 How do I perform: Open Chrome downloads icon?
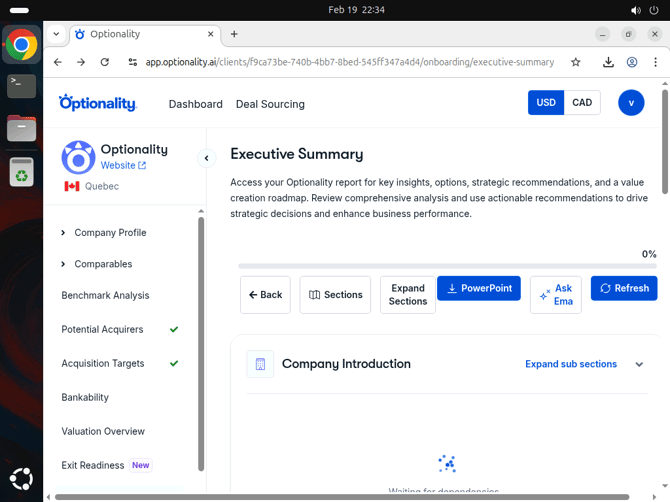coord(608,62)
